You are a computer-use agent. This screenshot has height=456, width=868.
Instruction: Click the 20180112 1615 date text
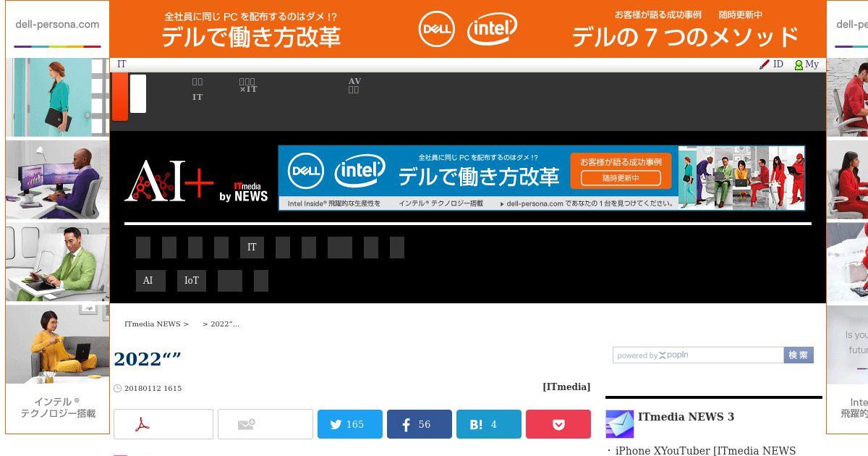tap(153, 389)
